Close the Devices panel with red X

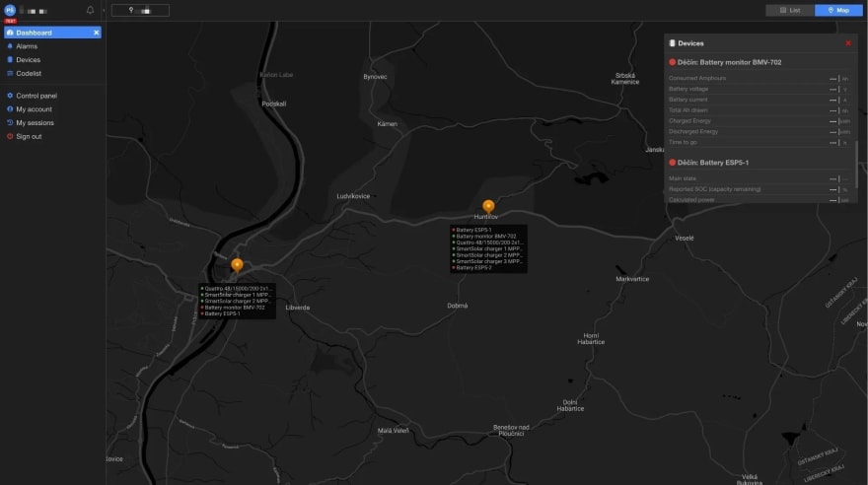point(848,43)
